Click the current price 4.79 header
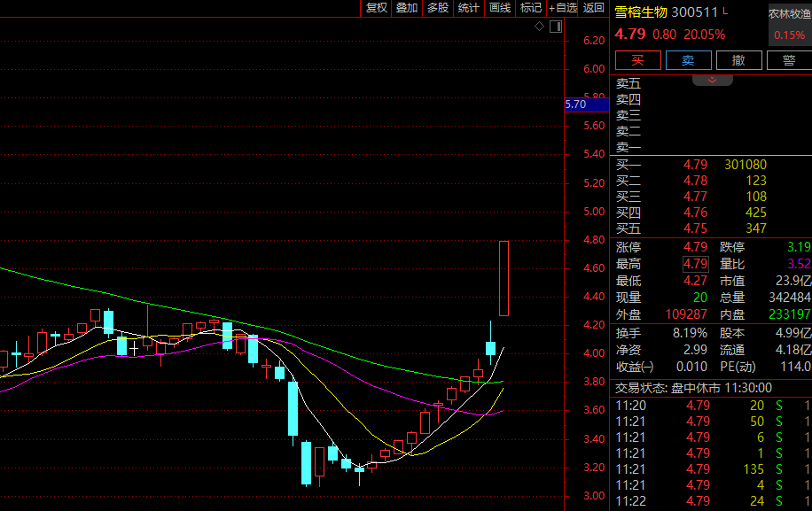This screenshot has width=812, height=511. [629, 35]
